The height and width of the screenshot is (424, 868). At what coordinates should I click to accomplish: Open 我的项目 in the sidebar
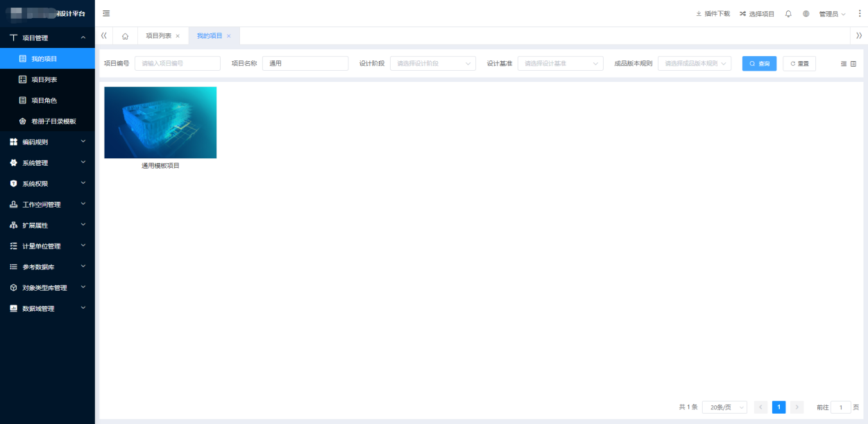coord(47,58)
